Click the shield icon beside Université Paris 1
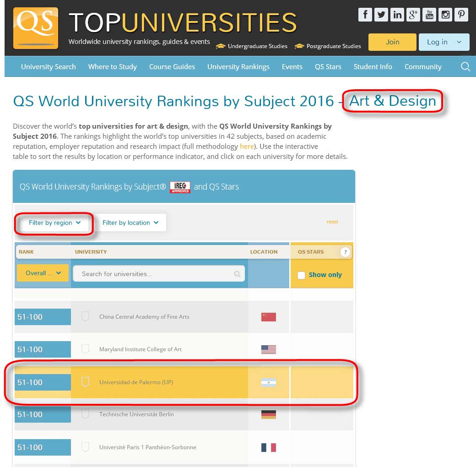Screen dimensions: 476x473 [85, 447]
